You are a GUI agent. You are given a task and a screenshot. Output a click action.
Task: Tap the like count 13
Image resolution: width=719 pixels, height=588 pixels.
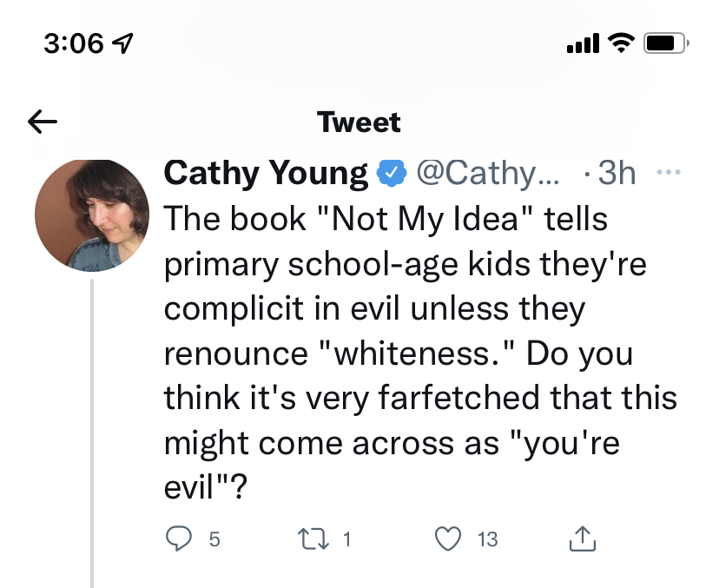(x=488, y=539)
